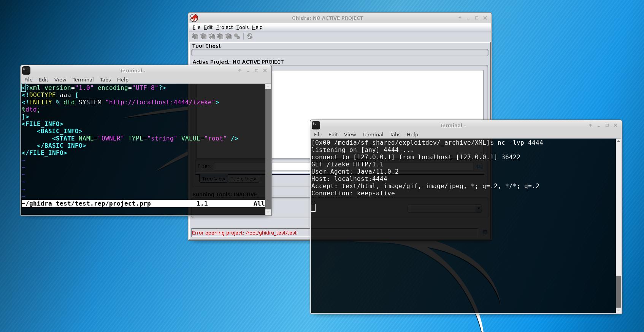Open View menu in the vim terminal
This screenshot has height=332, width=644.
click(x=60, y=80)
